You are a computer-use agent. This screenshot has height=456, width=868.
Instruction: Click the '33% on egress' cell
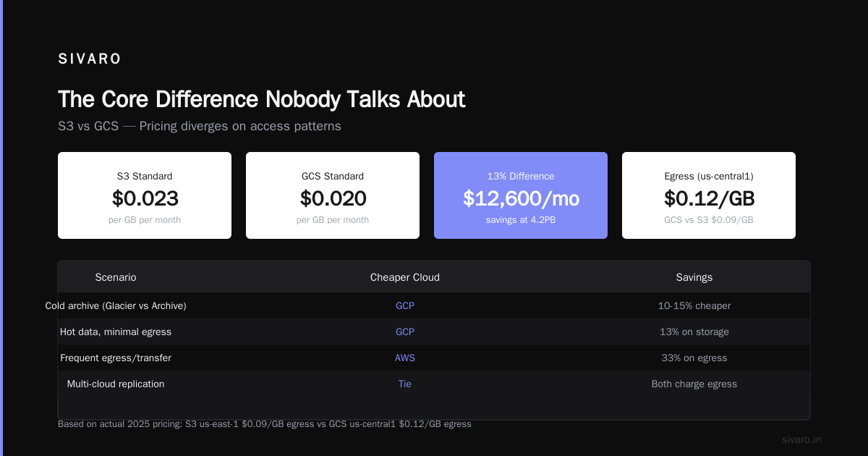694,358
